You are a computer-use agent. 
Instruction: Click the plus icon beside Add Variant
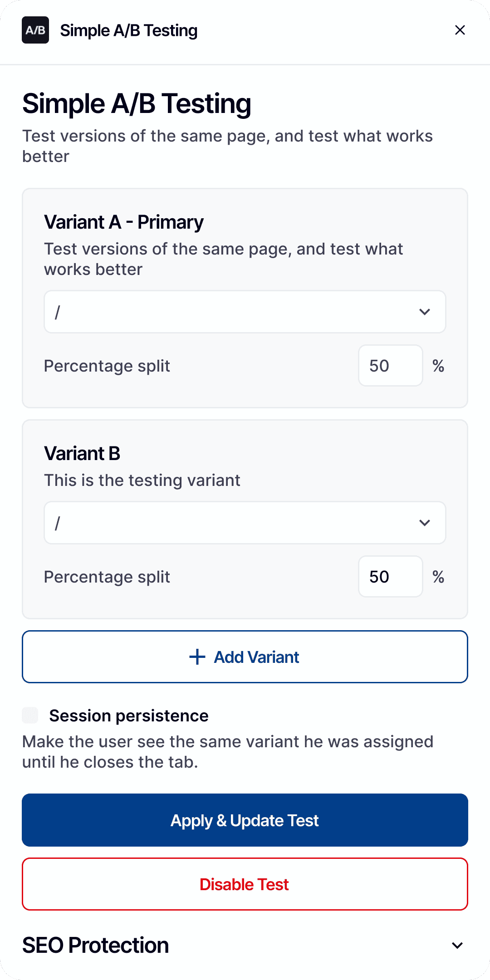pos(197,657)
